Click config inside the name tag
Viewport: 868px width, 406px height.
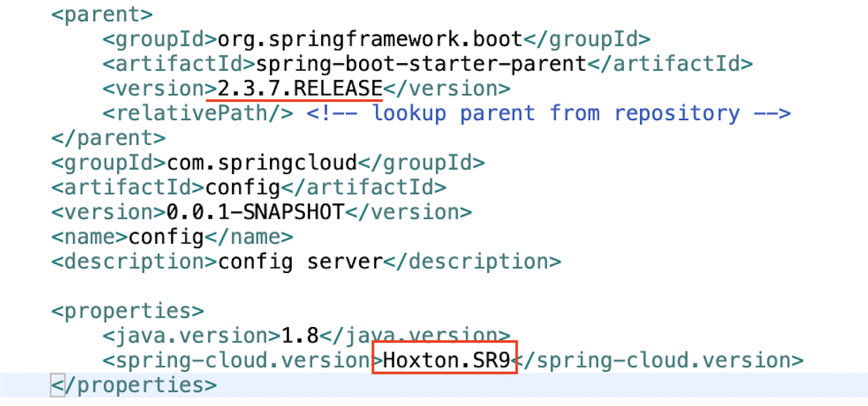(166, 237)
